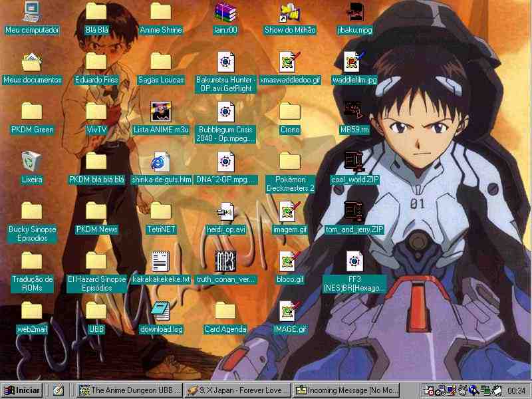Switch to X Japan - Forever Love taskbar button
532x399 pixels.
click(x=237, y=390)
